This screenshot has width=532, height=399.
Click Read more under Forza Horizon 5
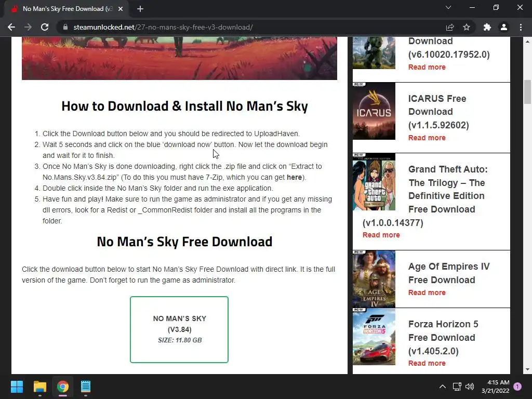point(427,363)
